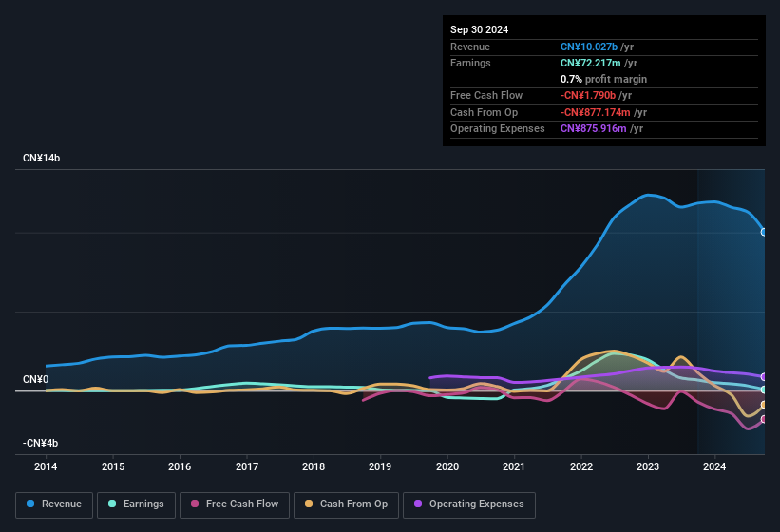Click the Revenue row label in tooltip
The height and width of the screenshot is (532, 780).
click(x=470, y=47)
